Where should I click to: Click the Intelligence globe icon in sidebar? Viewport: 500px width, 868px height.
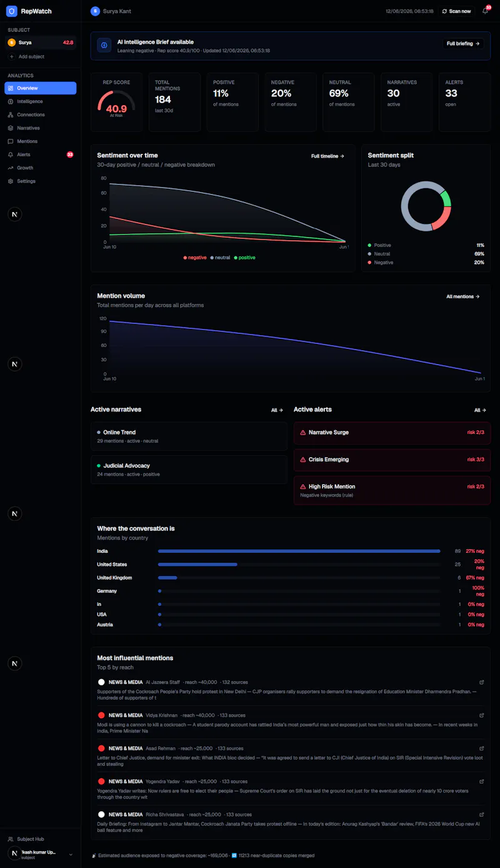[x=11, y=101]
